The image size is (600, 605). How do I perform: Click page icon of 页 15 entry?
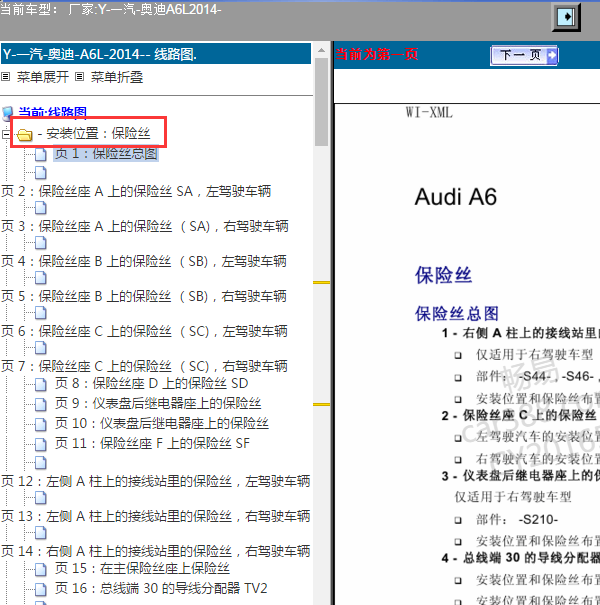point(41,569)
